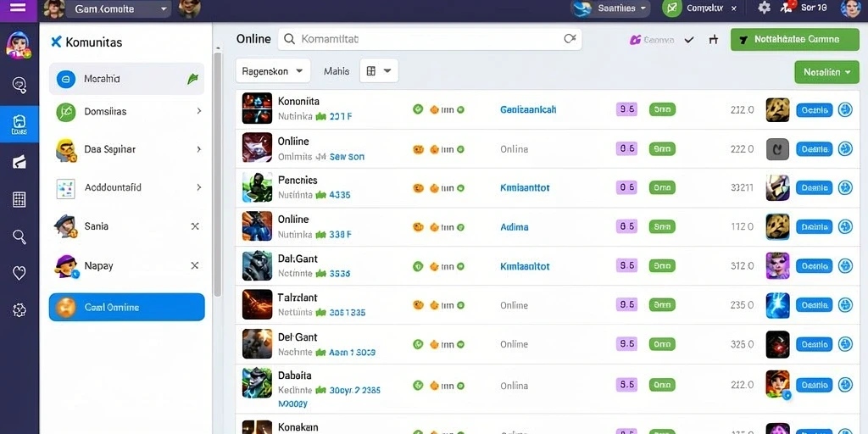
Task: Click the Komamitat search field
Action: click(x=430, y=39)
